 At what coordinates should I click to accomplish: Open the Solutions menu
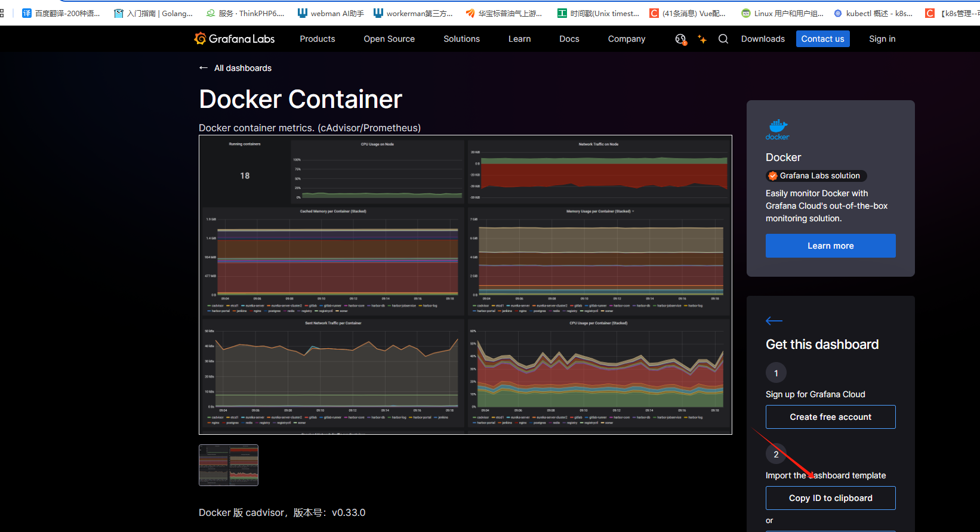pyautogui.click(x=461, y=39)
